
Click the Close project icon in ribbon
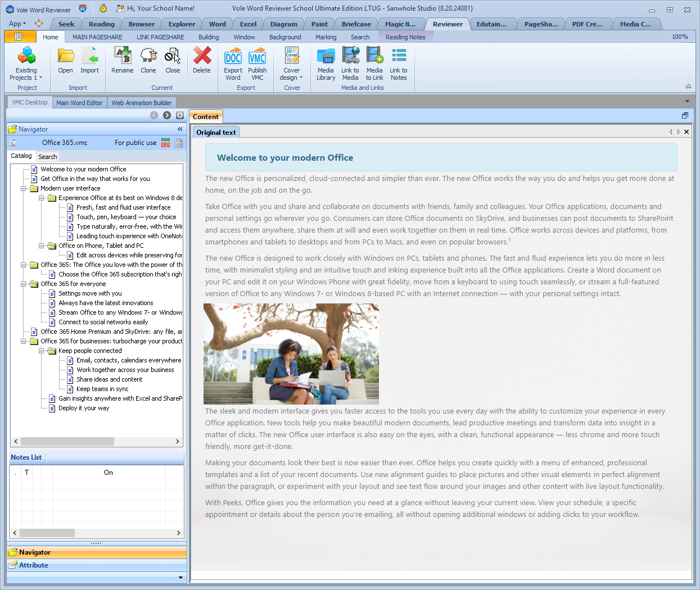pyautogui.click(x=173, y=60)
